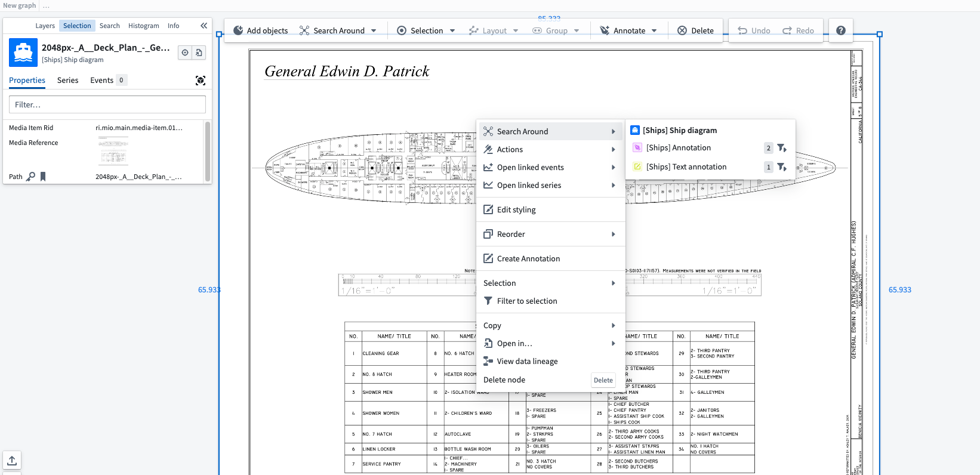Click the properties Filter input field
The height and width of the screenshot is (475, 980).
tap(107, 104)
